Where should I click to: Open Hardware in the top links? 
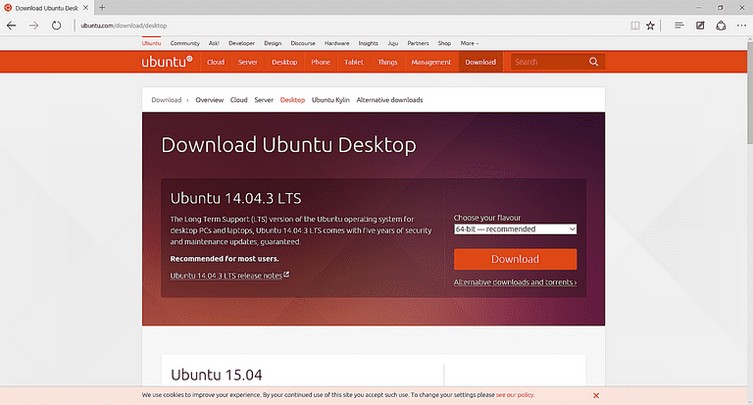pos(337,43)
